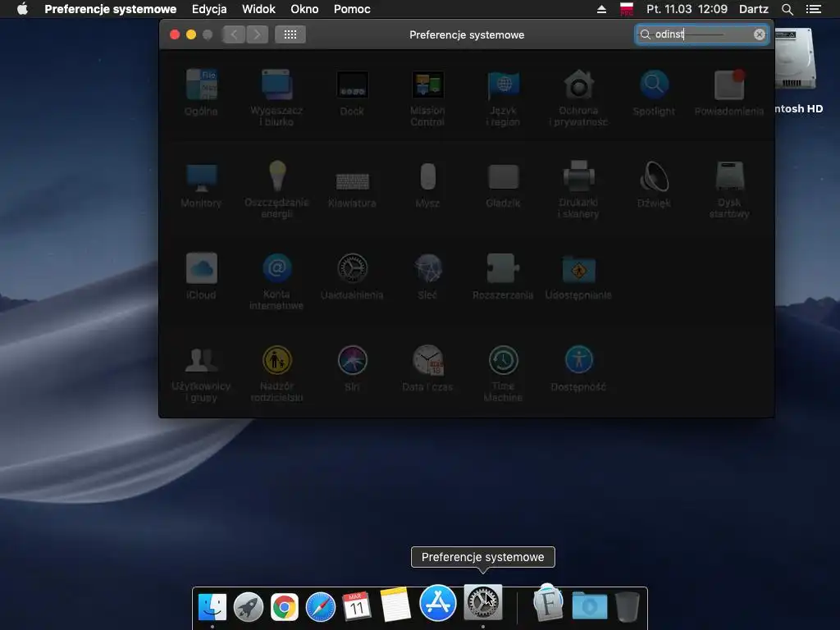Open Konta internetowe preferences
The image size is (840, 630).
tap(276, 282)
